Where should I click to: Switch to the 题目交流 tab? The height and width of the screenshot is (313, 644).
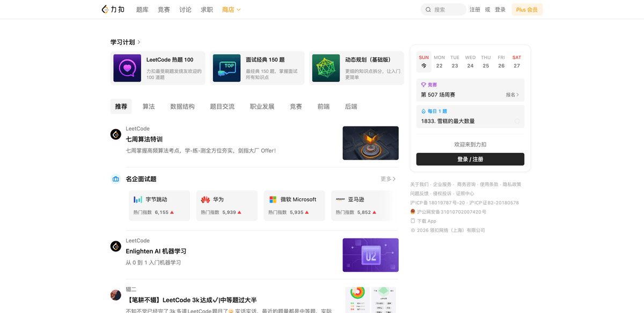222,107
